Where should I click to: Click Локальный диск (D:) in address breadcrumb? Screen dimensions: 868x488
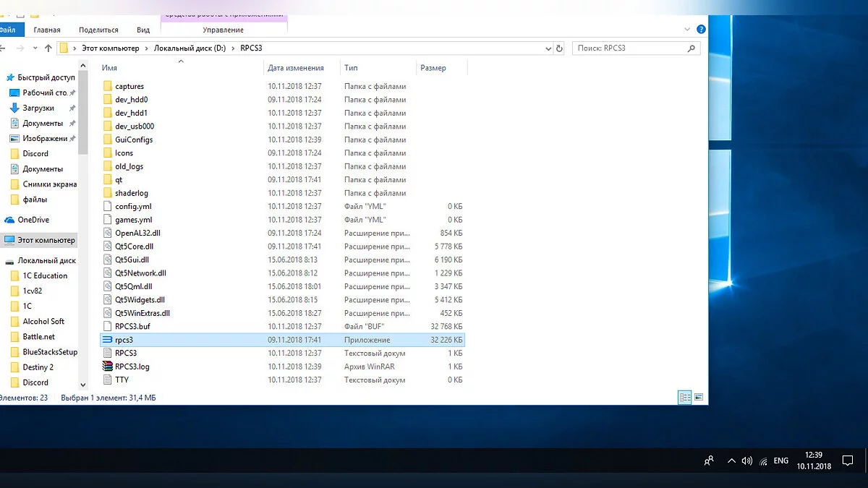pos(190,48)
